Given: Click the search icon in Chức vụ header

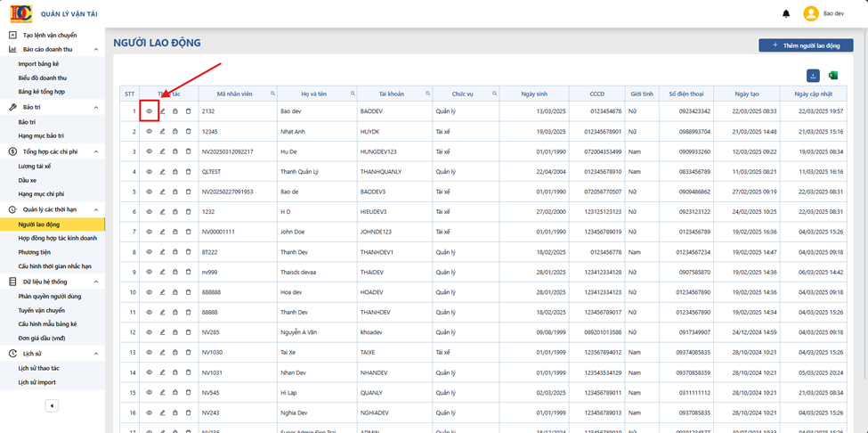Looking at the screenshot, I should (x=495, y=94).
